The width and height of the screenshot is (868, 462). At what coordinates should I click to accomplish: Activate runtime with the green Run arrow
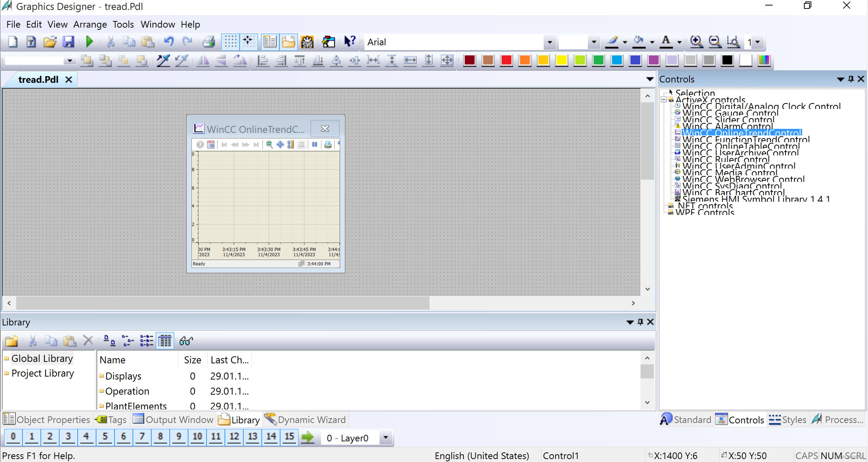89,42
